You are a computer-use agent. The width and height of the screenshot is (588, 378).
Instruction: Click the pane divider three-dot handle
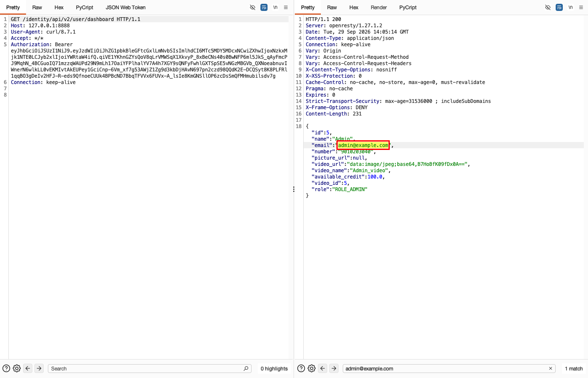[x=294, y=189]
